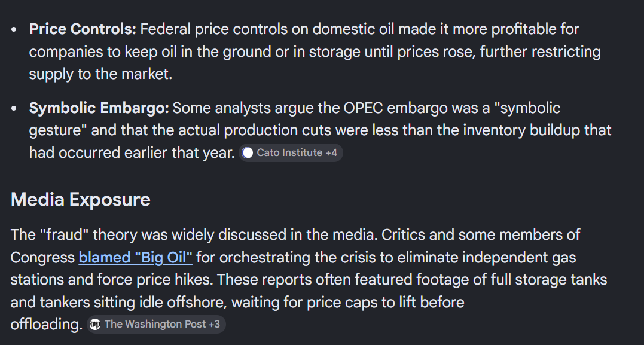Expand the +3 additional sources count
Image resolution: width=644 pixels, height=345 pixels.
[x=214, y=325]
